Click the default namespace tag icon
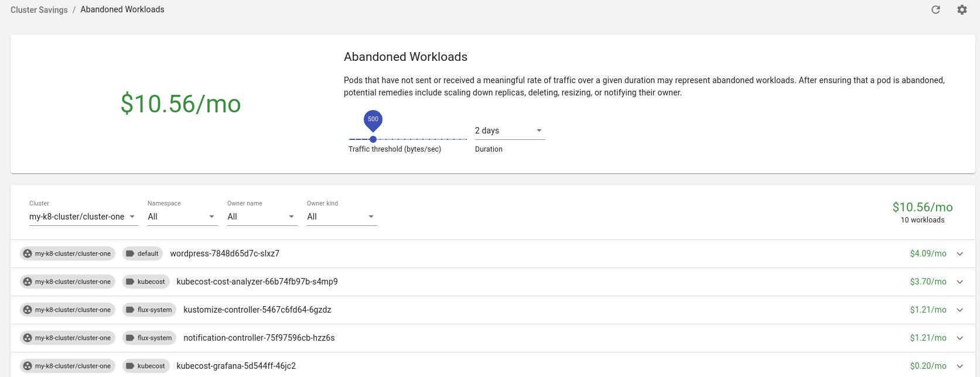 coord(130,253)
